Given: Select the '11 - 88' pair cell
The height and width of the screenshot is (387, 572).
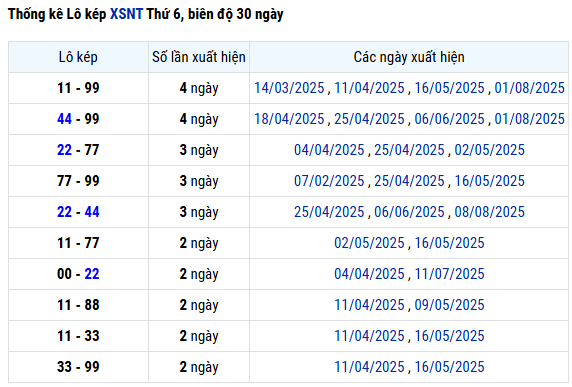Looking at the screenshot, I should click(x=78, y=305).
